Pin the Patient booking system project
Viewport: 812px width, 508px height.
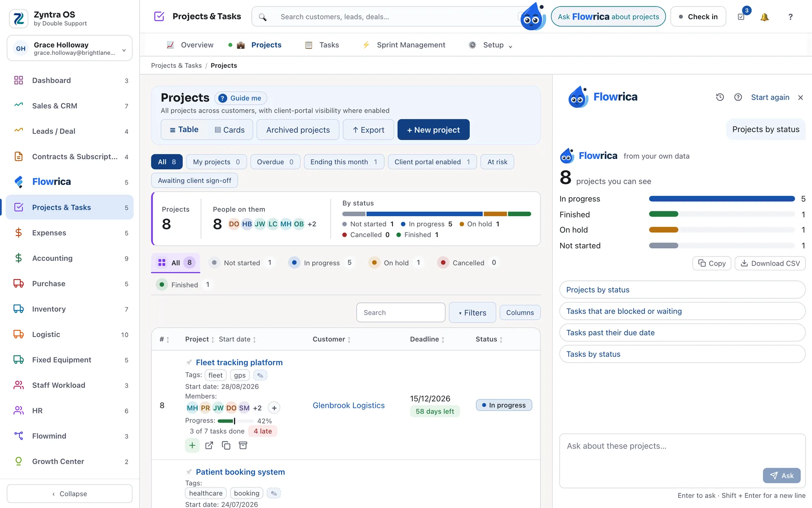point(189,472)
